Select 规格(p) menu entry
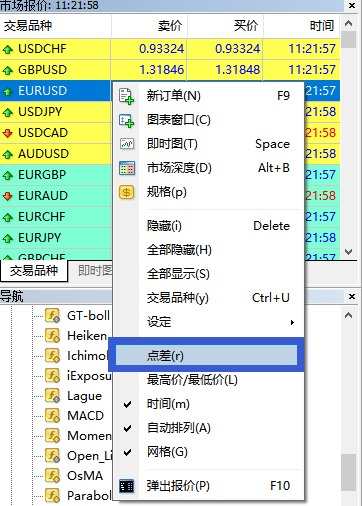The height and width of the screenshot is (506, 362). click(208, 192)
